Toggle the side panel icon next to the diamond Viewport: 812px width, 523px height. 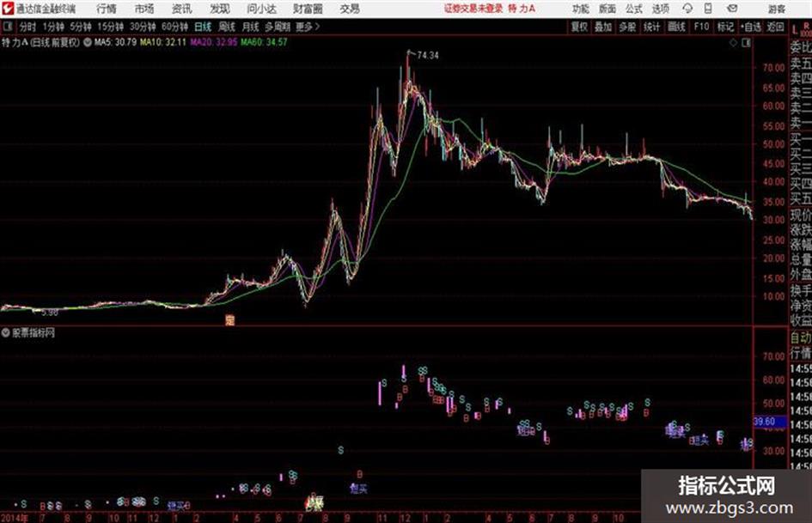click(746, 44)
